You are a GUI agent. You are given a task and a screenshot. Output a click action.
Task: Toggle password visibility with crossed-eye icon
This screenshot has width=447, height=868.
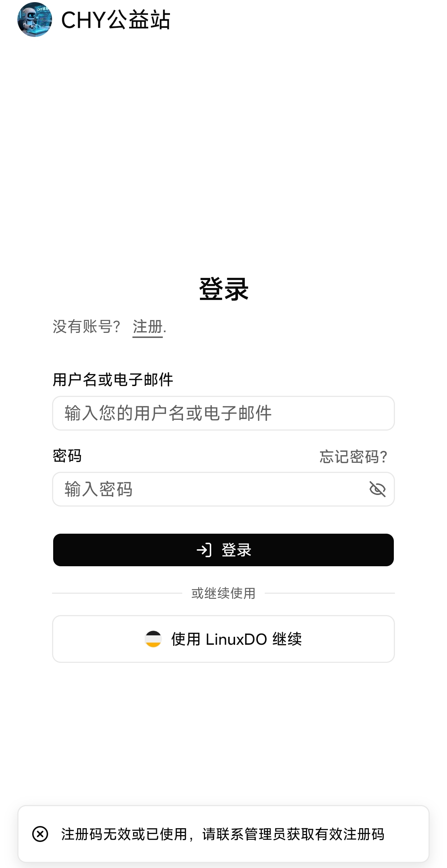click(x=377, y=489)
